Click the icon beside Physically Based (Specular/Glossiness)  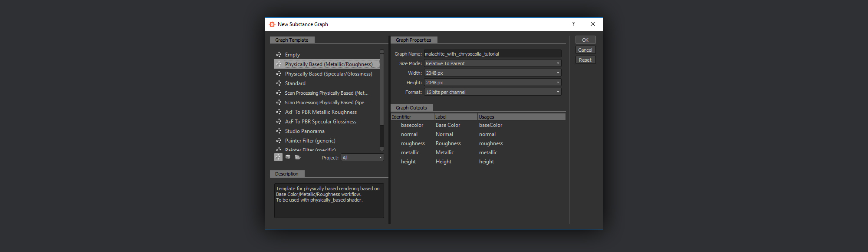(x=279, y=74)
